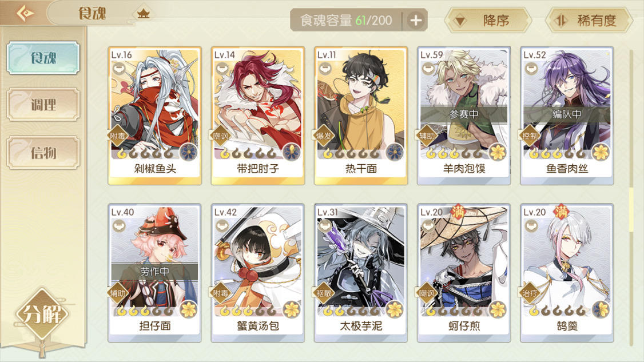Toggle the round selector on 热干面 card
This screenshot has width=644, height=362.
325,68
